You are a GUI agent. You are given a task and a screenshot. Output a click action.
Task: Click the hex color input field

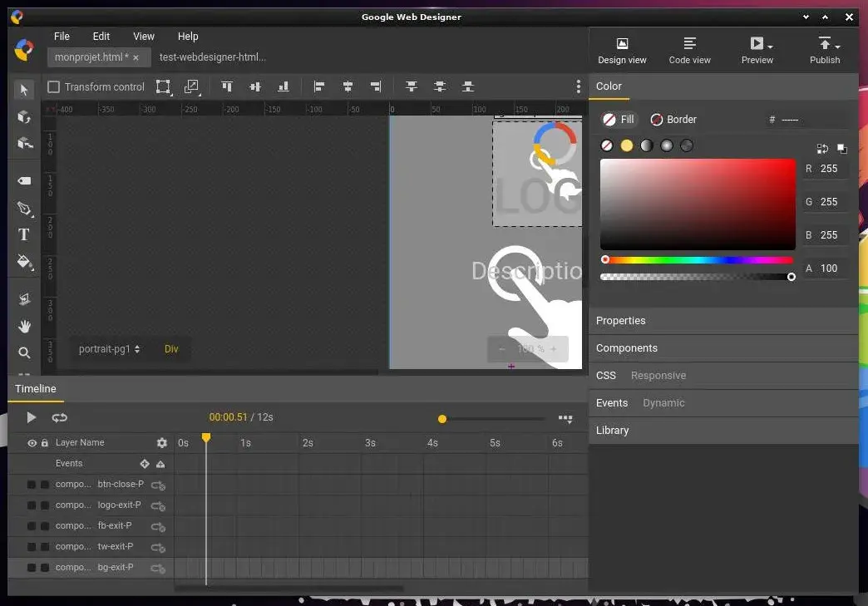click(x=812, y=120)
